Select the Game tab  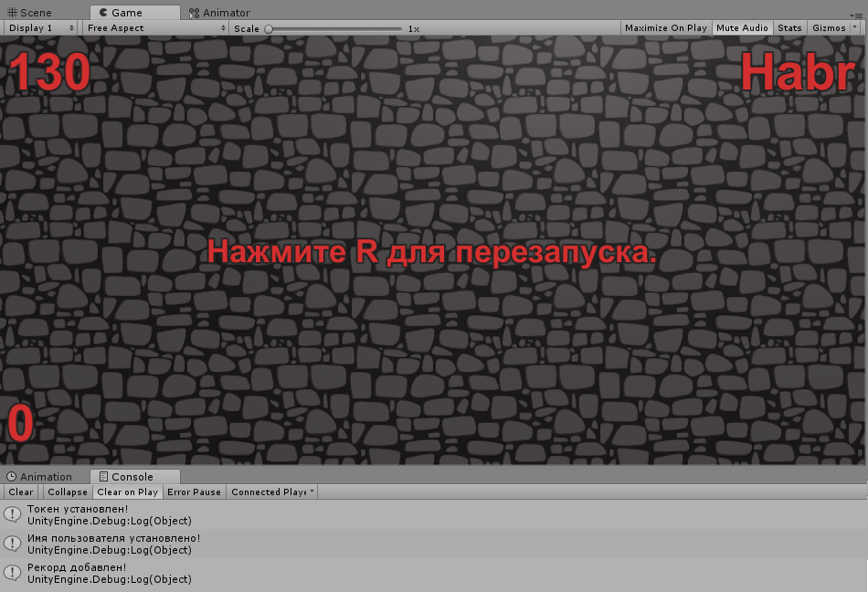(134, 12)
